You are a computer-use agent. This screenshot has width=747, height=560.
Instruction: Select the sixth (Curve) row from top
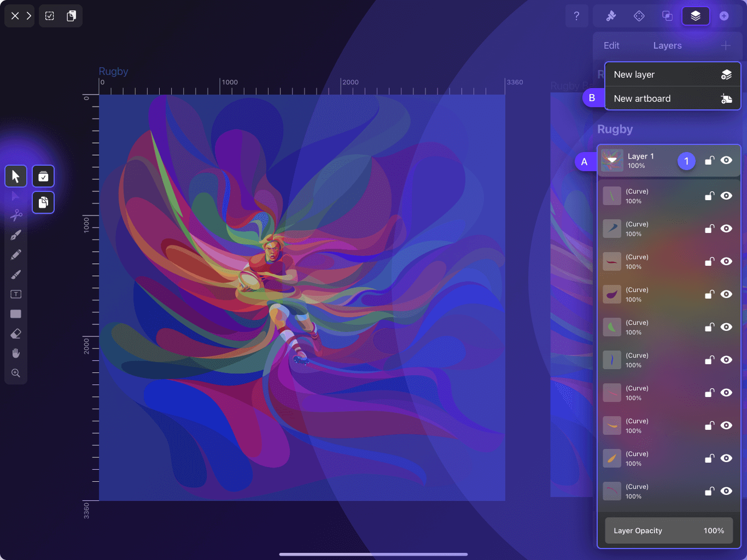click(x=669, y=360)
